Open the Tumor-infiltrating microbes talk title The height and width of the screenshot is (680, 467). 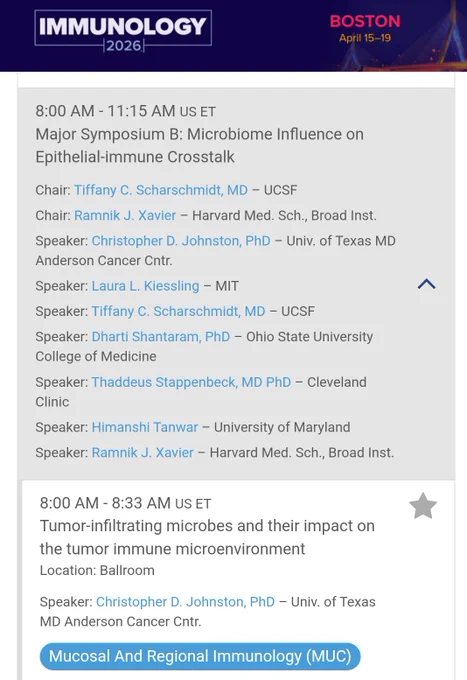click(207, 537)
